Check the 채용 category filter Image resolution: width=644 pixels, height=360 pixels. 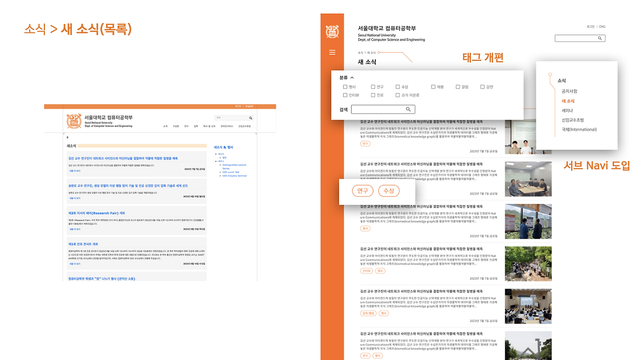[433, 86]
